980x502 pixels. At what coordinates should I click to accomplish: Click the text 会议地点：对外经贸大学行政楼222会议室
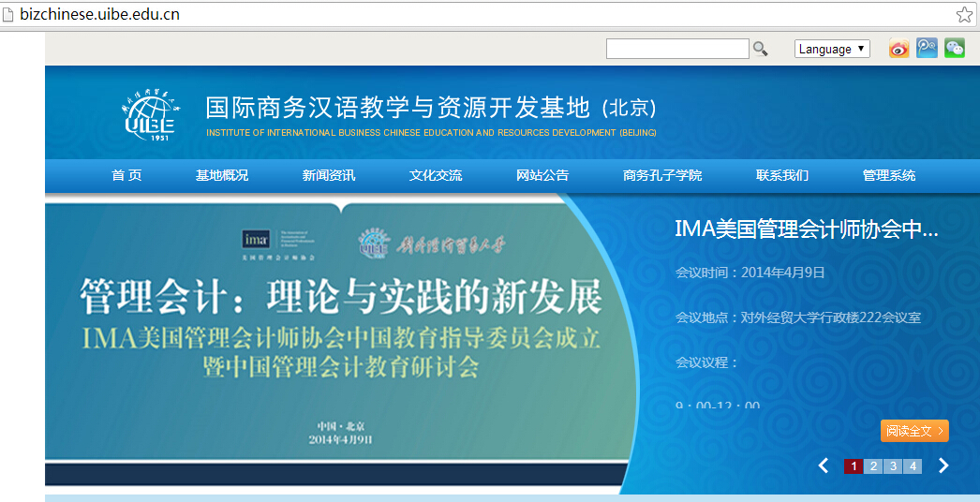tap(798, 317)
